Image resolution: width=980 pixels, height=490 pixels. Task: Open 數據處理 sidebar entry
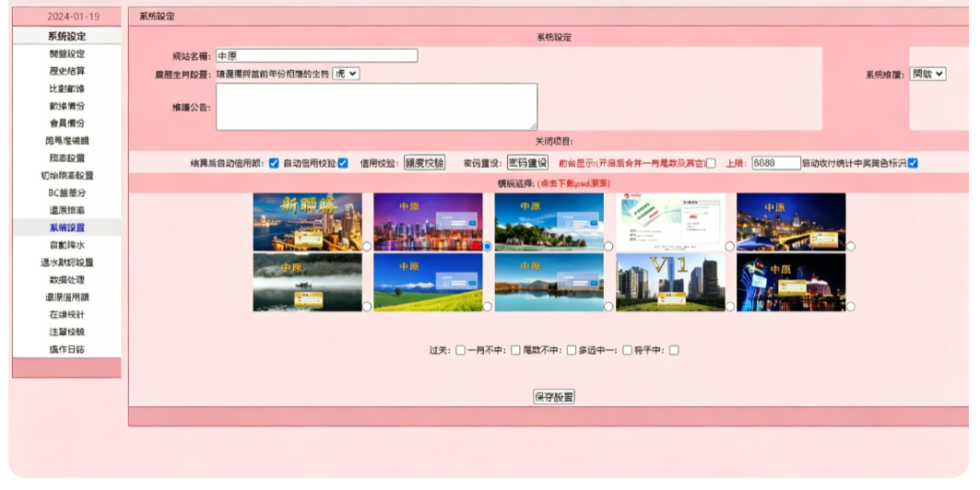coord(67,280)
